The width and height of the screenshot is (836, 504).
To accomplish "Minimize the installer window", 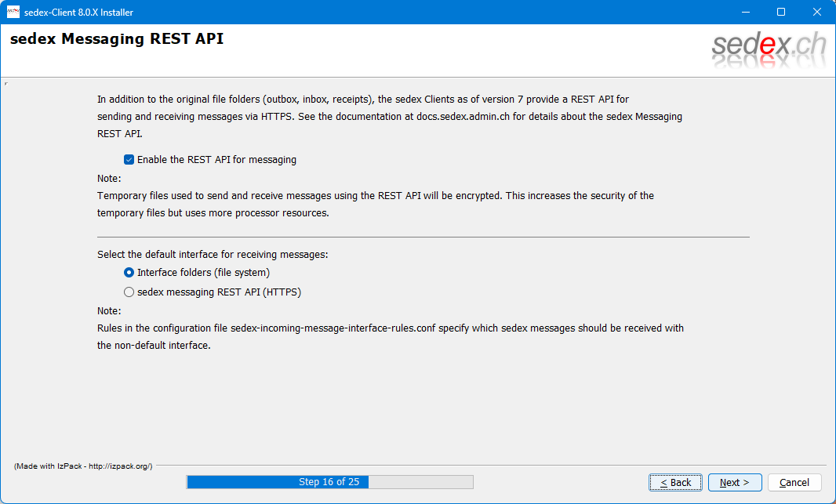I will tap(744, 12).
